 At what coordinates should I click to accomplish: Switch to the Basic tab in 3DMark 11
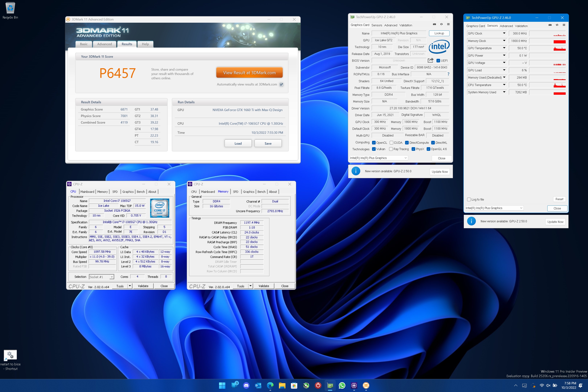pos(84,44)
